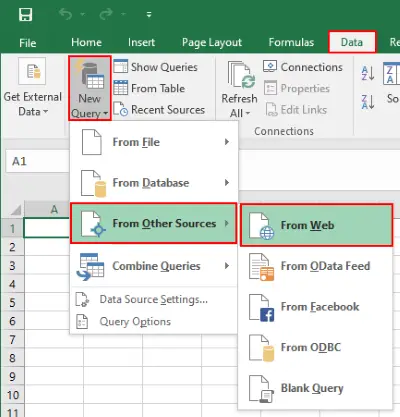Click the Refresh All icon
The width and height of the screenshot is (400, 417).
241,75
